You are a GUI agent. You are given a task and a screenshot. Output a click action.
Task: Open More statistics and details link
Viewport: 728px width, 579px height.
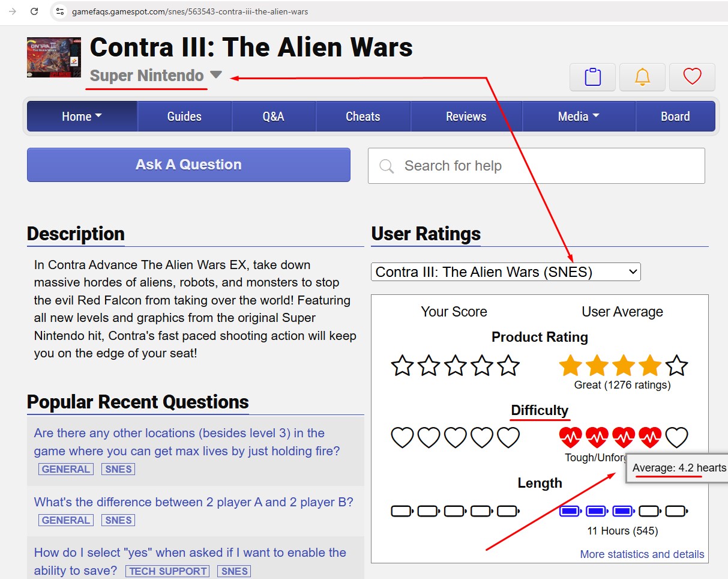coord(642,554)
